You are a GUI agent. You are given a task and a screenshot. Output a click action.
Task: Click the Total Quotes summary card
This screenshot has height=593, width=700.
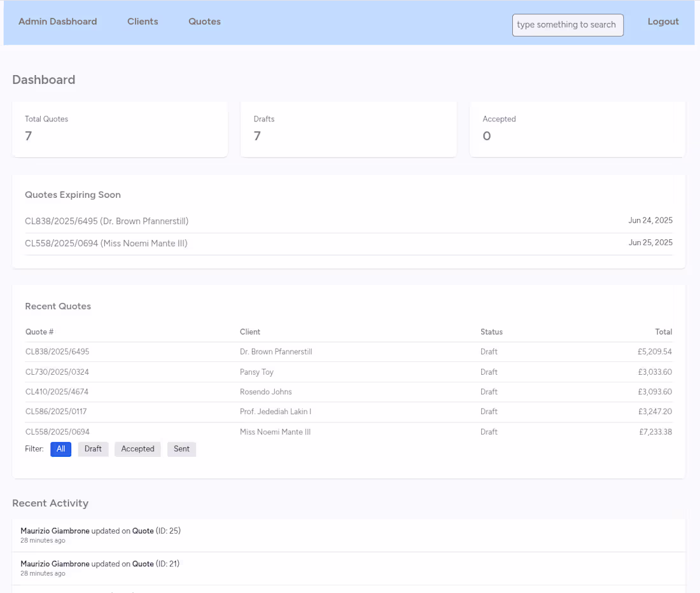[120, 129]
